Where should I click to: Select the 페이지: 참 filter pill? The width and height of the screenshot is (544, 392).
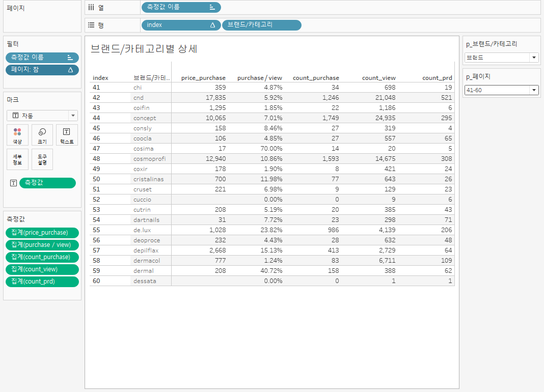42,70
